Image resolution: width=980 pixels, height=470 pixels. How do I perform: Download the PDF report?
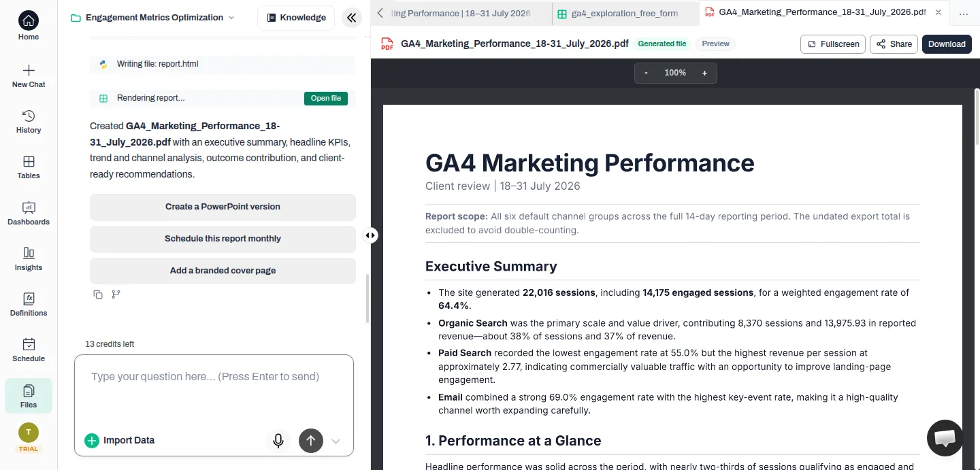(x=947, y=44)
